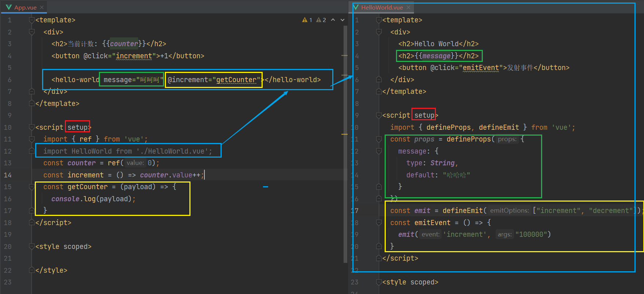
Task: Switch to the HelloWorld.vue editor tab
Action: [x=382, y=7]
